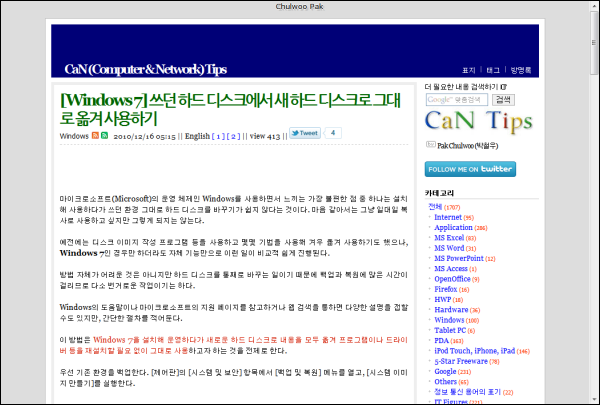Click Follow Me on Twitter banner
Viewport: 600px width, 405px height.
pyautogui.click(x=470, y=169)
